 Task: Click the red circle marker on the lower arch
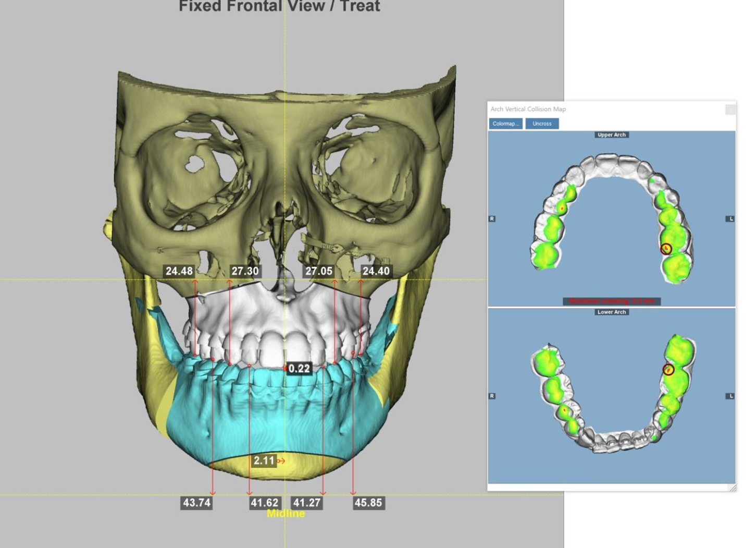668,370
